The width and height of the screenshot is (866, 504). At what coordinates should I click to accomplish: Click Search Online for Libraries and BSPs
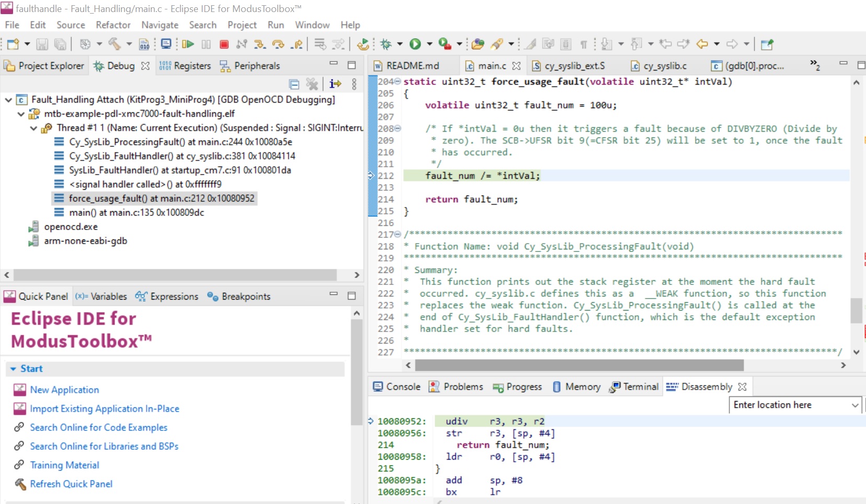point(104,446)
